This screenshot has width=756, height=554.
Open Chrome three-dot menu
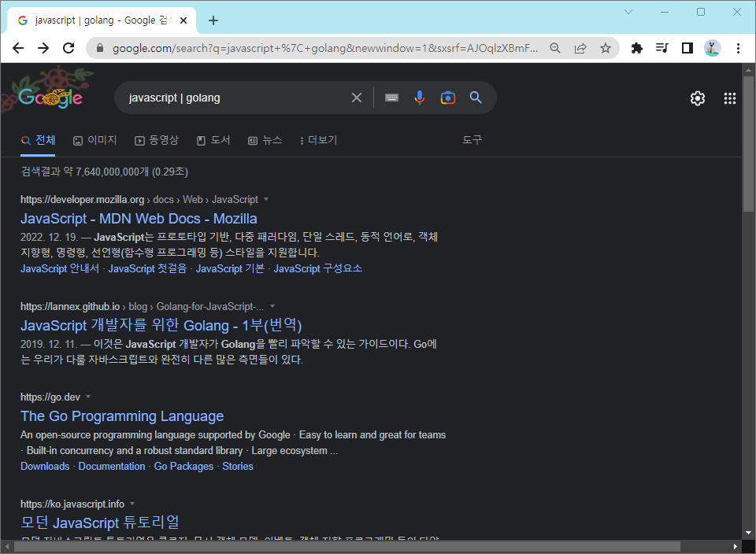coord(738,48)
